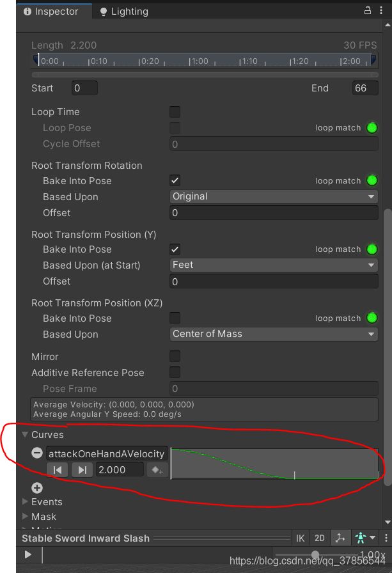Click the timeline start range handle
Viewport: 392px width, 573px height.
pyautogui.click(x=36, y=59)
